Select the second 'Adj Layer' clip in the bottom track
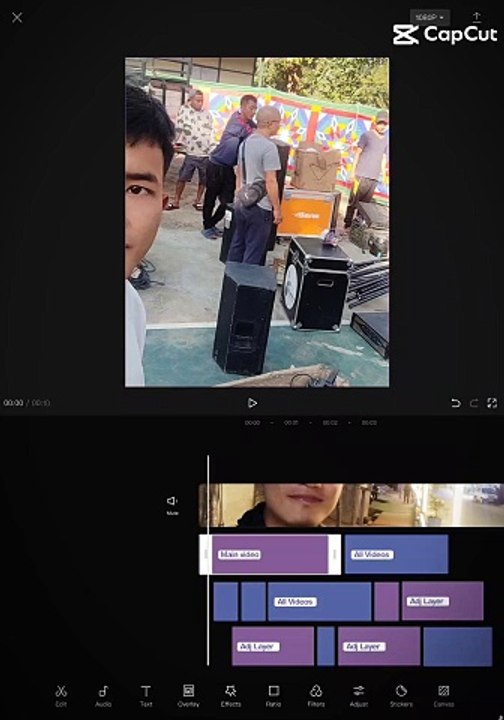Viewport: 504px width, 720px height. pyautogui.click(x=379, y=647)
